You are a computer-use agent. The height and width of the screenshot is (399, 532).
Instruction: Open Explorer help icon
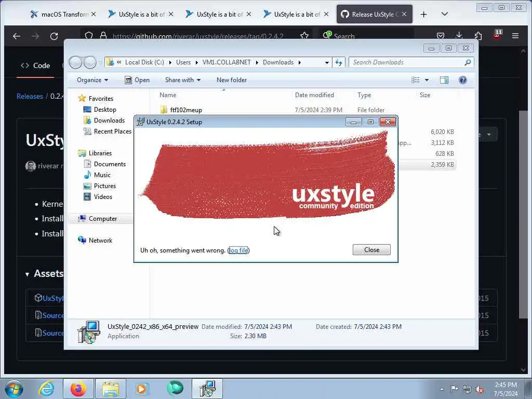coord(462,80)
